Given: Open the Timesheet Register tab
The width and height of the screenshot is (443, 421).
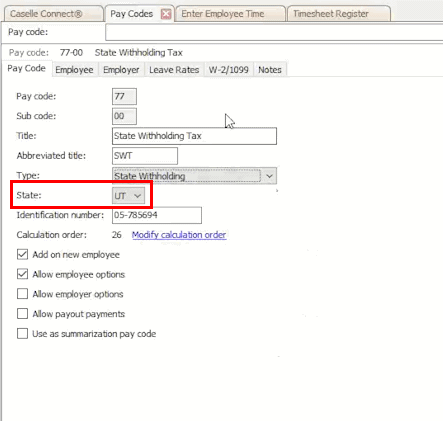Looking at the screenshot, I should pyautogui.click(x=338, y=14).
